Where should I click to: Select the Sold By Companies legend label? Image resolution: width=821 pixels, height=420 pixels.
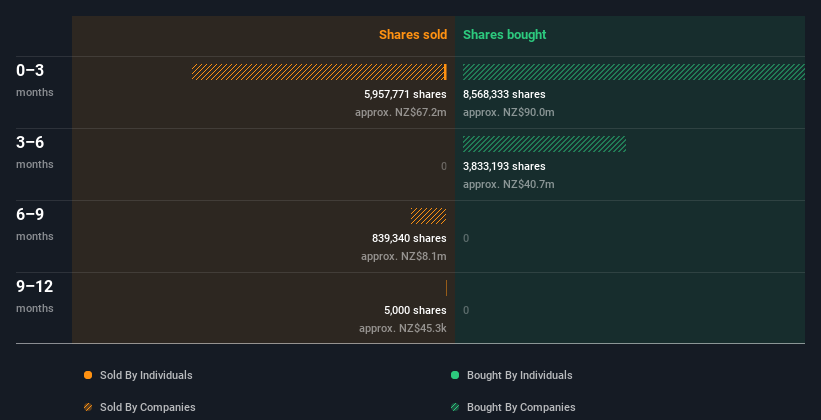[x=148, y=407]
